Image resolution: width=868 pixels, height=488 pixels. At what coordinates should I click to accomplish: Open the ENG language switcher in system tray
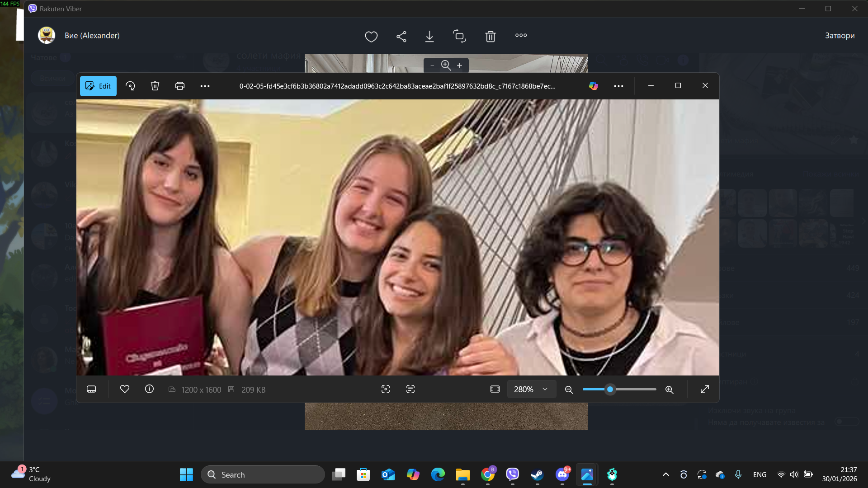pyautogui.click(x=760, y=474)
